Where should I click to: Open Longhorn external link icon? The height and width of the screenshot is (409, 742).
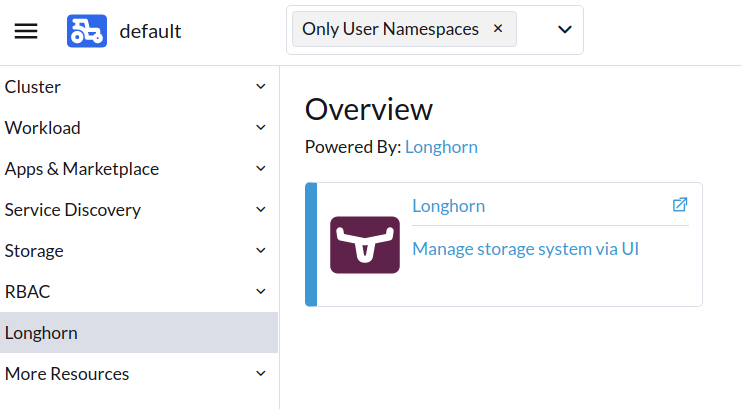coord(680,205)
